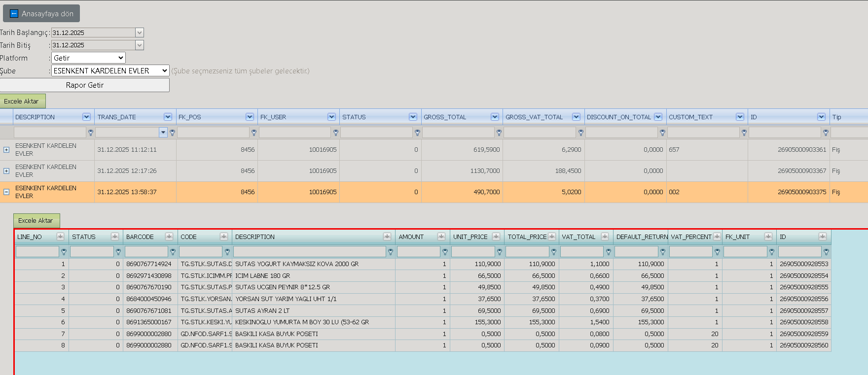Click sort arrow icon on LINE_NO header
Screen dimensions: 868x375
(60, 237)
